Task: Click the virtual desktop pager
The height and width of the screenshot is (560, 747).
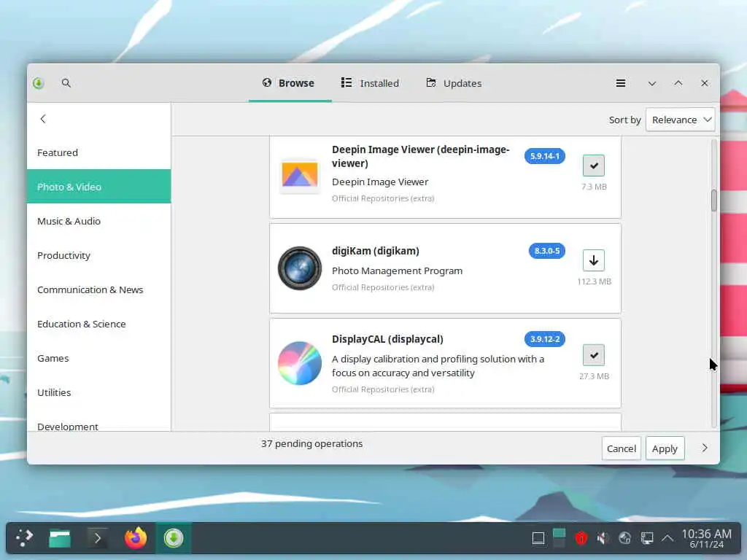Action: pos(560,538)
